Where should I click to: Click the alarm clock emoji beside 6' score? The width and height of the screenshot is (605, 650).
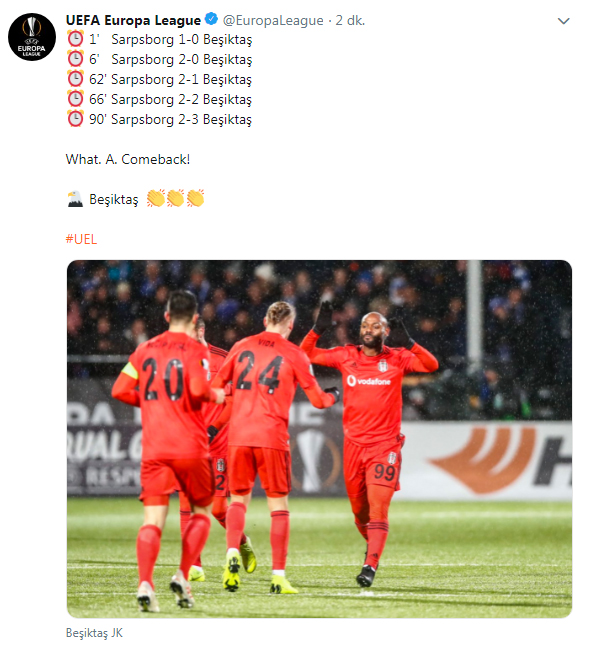75,58
